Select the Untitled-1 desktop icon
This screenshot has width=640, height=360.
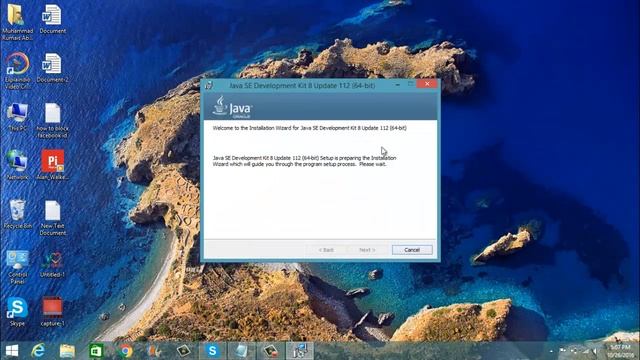pos(52,264)
